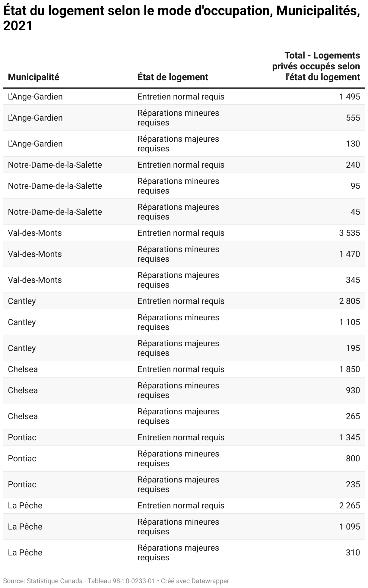Click the Pontiac value 1 345
368x588 pixels.
[x=350, y=438]
